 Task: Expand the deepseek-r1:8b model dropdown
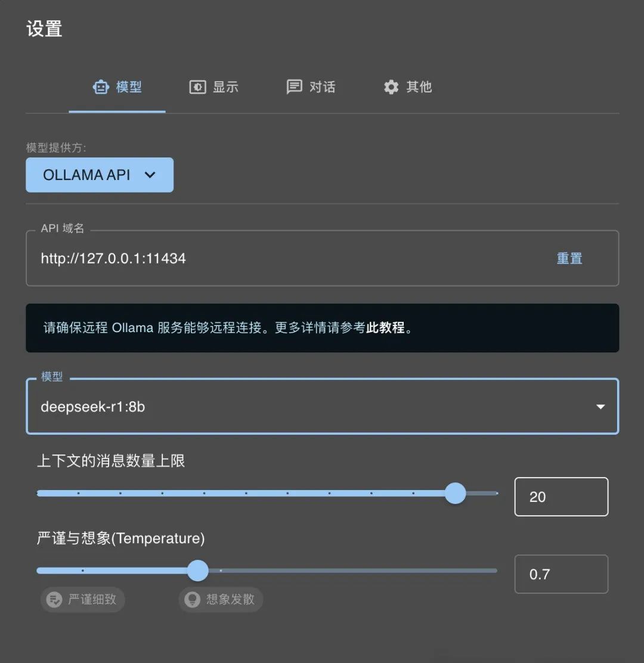(x=322, y=407)
